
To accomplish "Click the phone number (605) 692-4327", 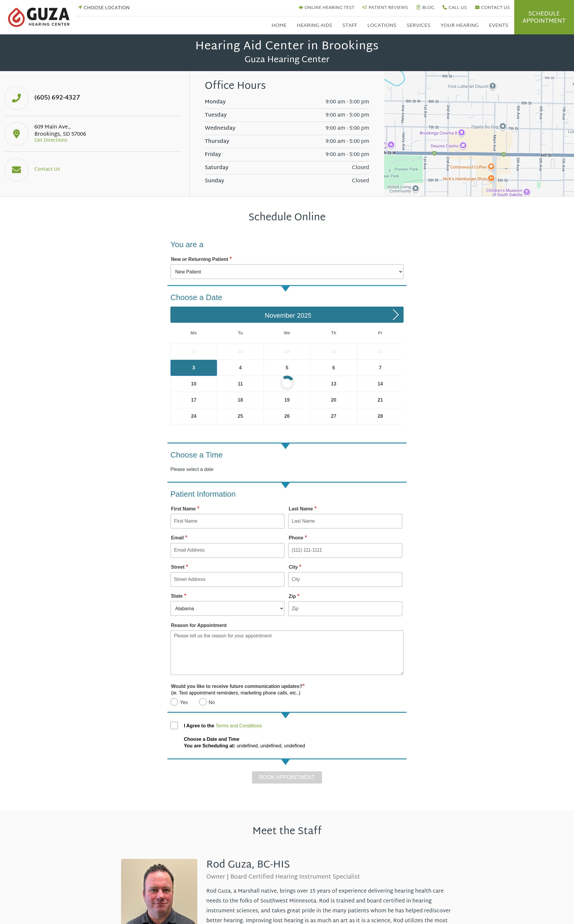I will 57,97.
